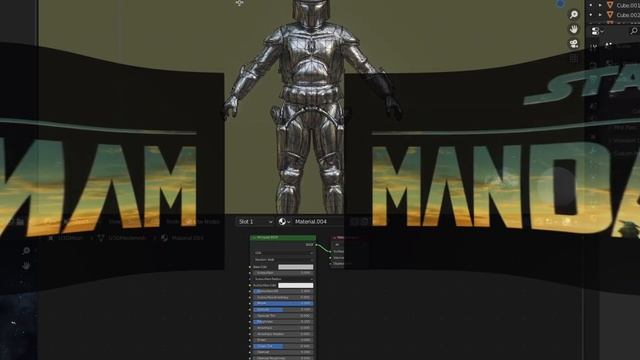This screenshot has width=640, height=360.
Task: Select Cube.002 in the outliner
Action: click(x=628, y=15)
